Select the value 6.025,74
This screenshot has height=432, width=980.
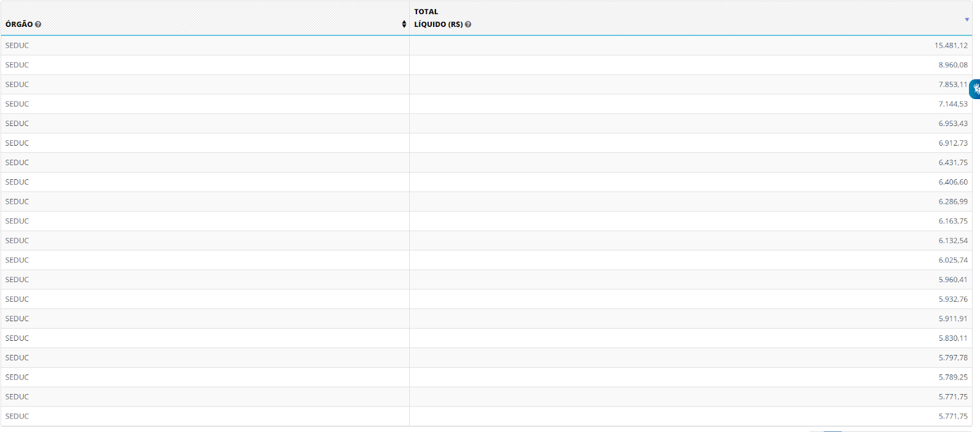pyautogui.click(x=953, y=260)
